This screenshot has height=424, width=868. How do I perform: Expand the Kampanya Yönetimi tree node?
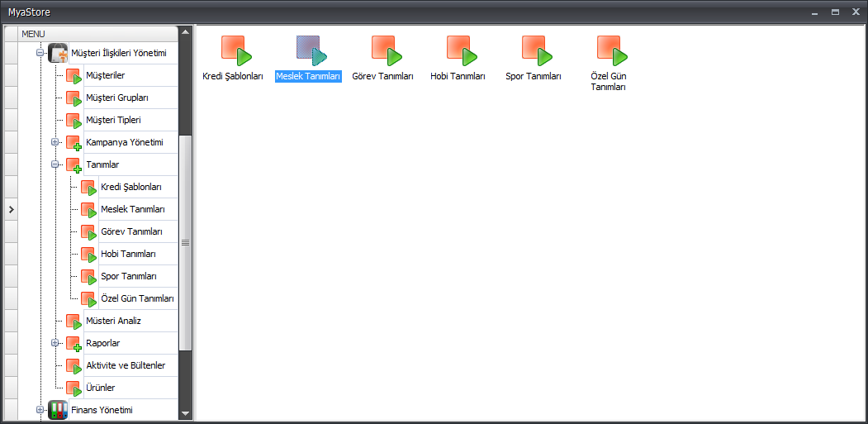[x=55, y=142]
